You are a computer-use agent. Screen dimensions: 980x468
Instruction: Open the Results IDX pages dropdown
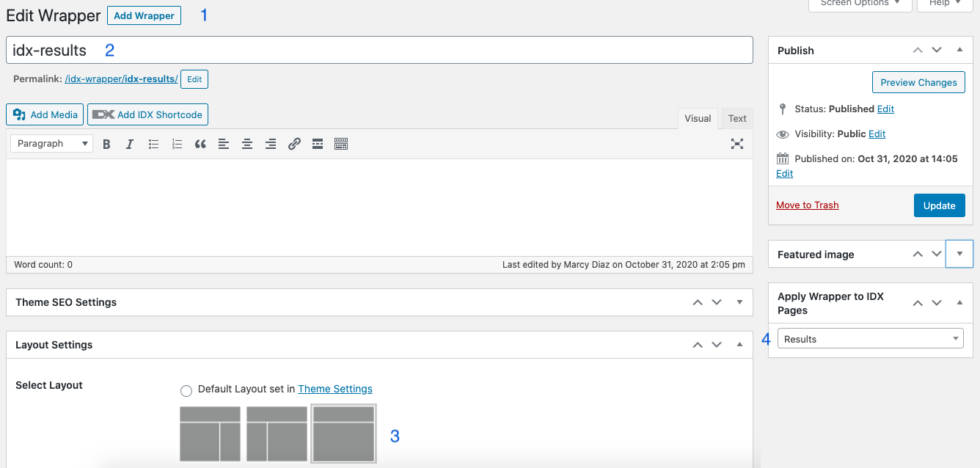870,339
